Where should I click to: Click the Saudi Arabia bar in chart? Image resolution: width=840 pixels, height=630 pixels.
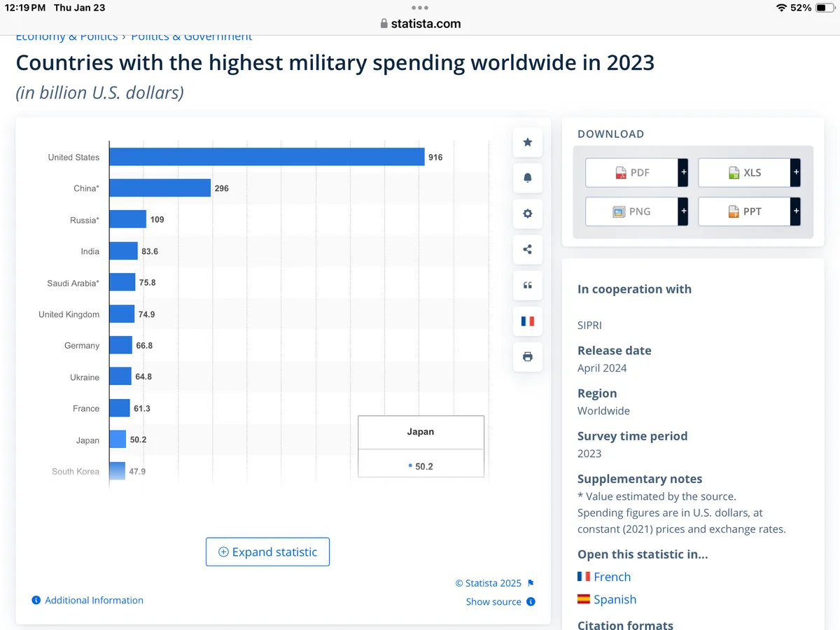click(x=122, y=282)
